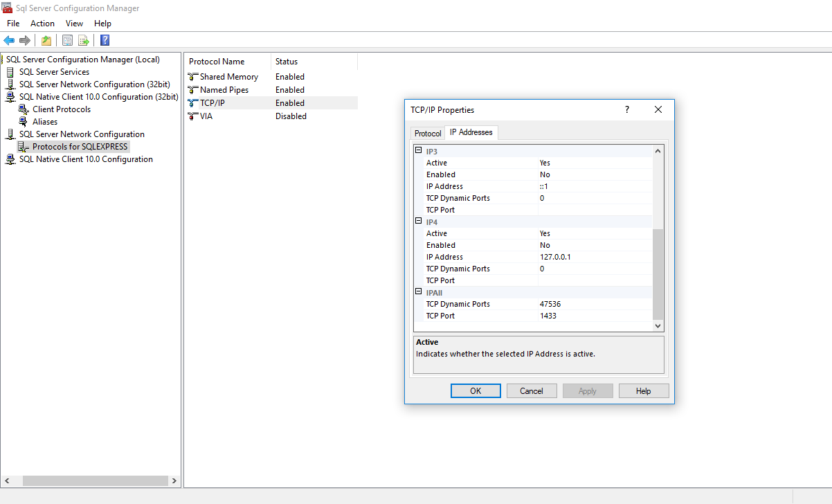Select non-32bit SQL Server Network Configuration icon
832x504 pixels.
[x=10, y=134]
